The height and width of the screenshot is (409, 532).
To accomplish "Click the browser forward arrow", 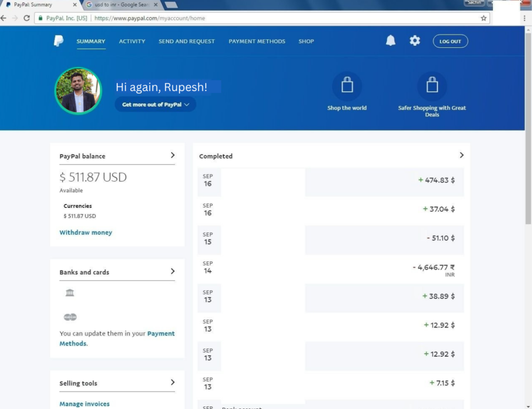I will [x=15, y=18].
